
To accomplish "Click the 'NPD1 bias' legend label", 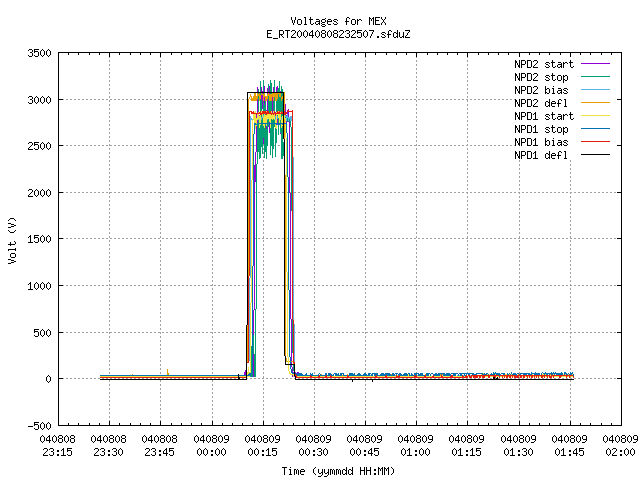I will (x=541, y=142).
